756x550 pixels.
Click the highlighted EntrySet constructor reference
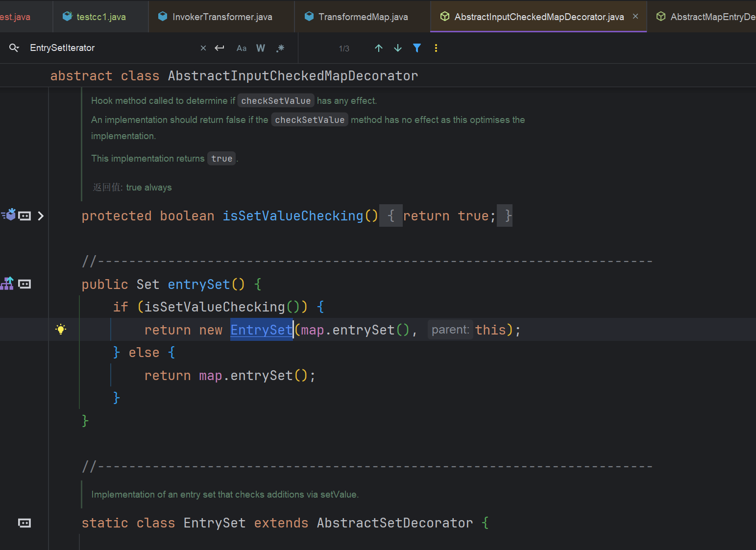[261, 330]
